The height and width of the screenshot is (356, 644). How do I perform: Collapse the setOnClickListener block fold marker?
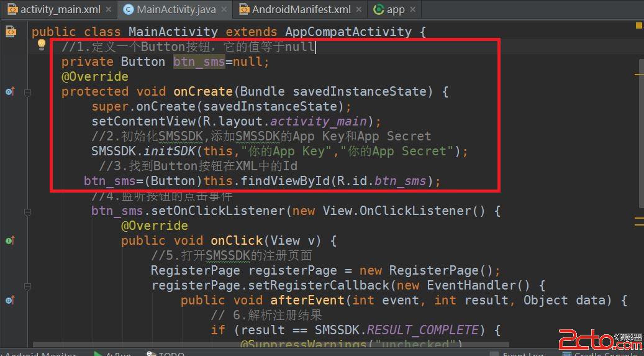coord(27,212)
